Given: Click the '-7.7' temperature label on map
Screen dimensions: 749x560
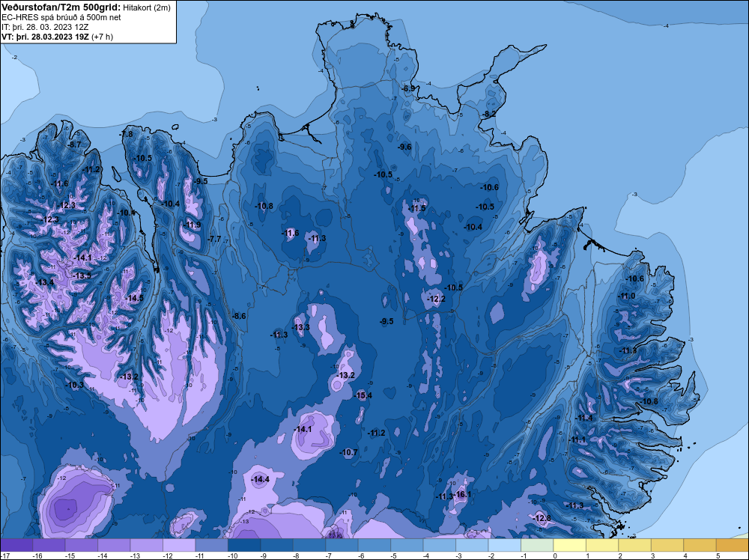Looking at the screenshot, I should (x=214, y=238).
